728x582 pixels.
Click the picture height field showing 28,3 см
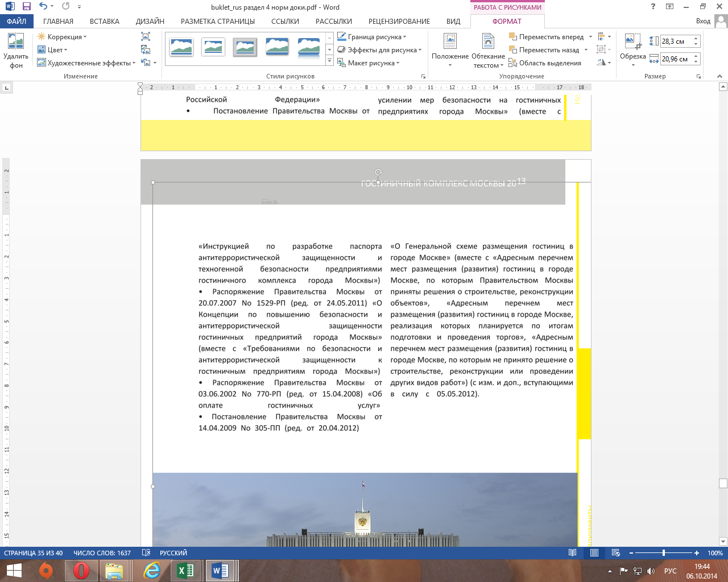(x=676, y=41)
